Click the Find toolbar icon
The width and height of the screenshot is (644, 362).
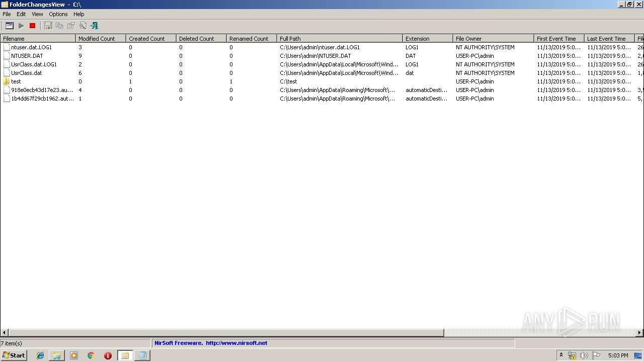[x=83, y=26]
